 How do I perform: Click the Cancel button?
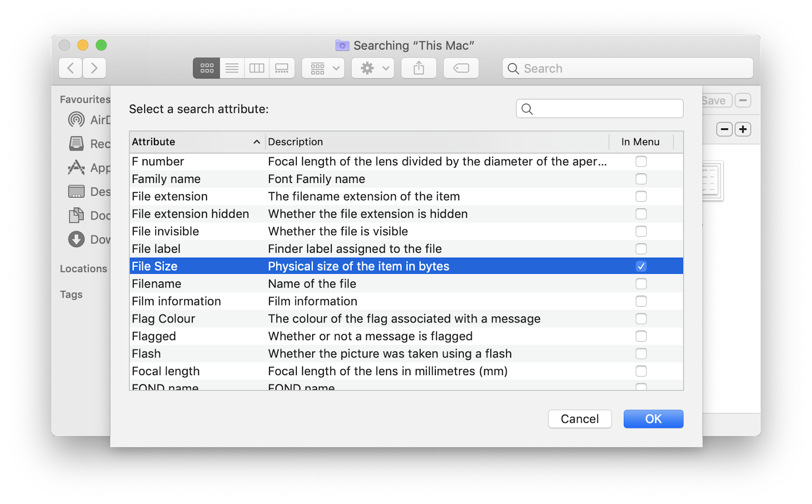tap(580, 419)
